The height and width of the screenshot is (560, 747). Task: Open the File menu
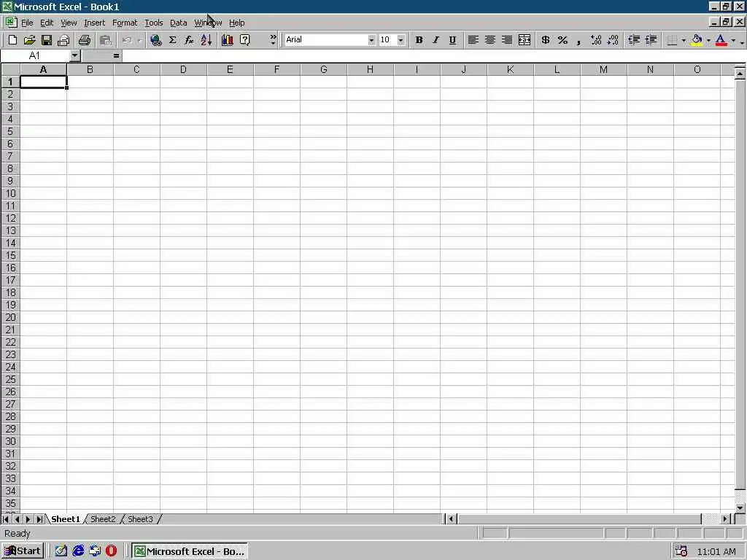pyautogui.click(x=27, y=23)
